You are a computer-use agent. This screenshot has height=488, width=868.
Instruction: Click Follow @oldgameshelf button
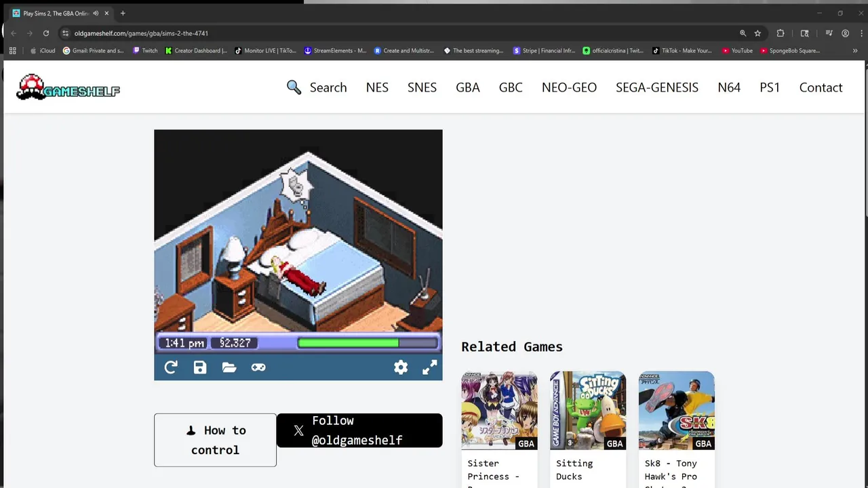pyautogui.click(x=359, y=430)
